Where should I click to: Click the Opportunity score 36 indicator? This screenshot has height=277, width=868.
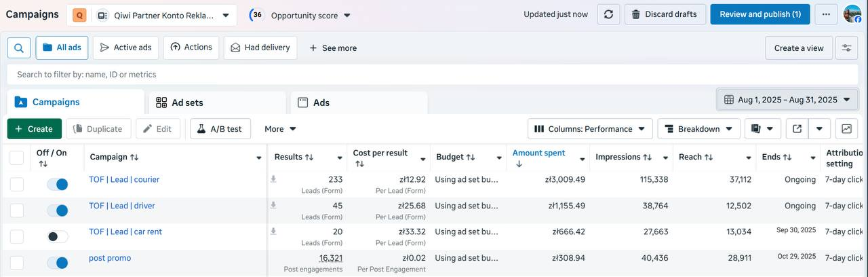tap(299, 15)
